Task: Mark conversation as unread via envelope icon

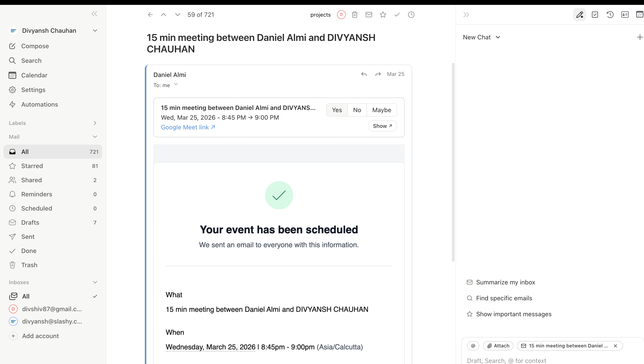Action: point(369,15)
